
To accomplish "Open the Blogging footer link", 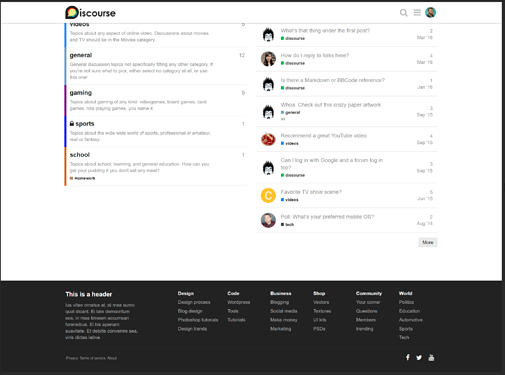I will pyautogui.click(x=279, y=302).
